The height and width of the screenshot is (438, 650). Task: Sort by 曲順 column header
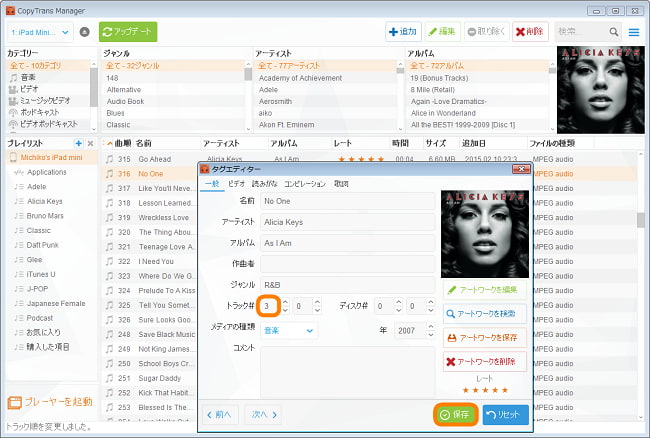tap(123, 143)
